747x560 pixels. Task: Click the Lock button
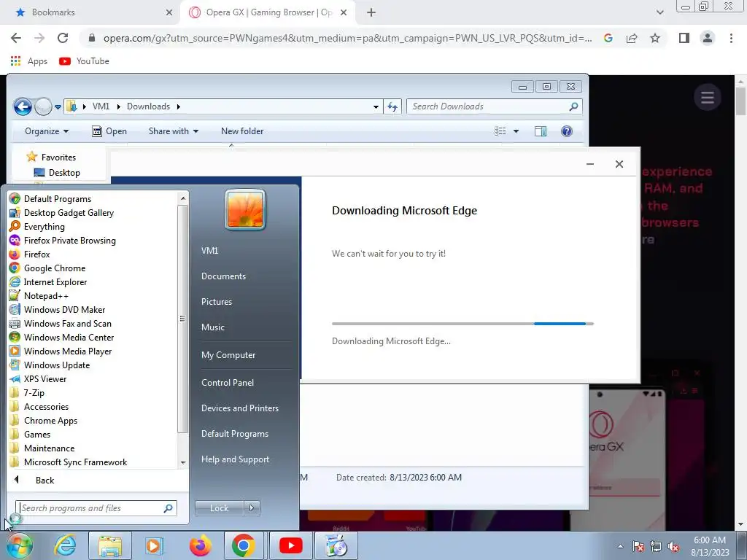(219, 508)
